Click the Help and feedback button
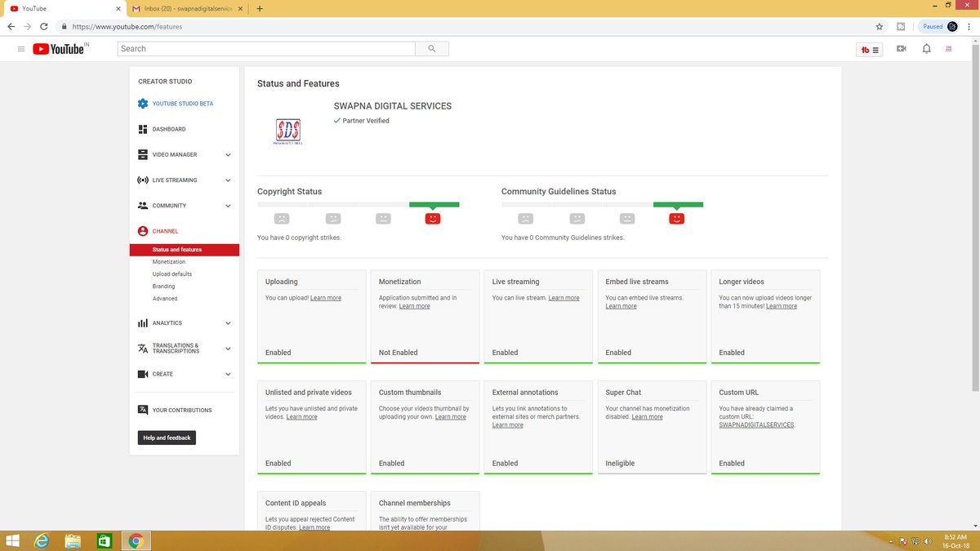 click(167, 438)
